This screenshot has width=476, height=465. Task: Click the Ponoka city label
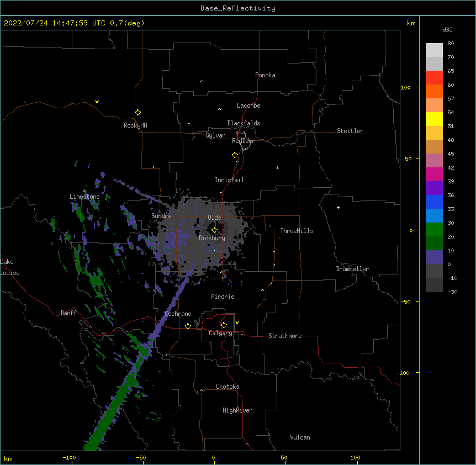265,75
